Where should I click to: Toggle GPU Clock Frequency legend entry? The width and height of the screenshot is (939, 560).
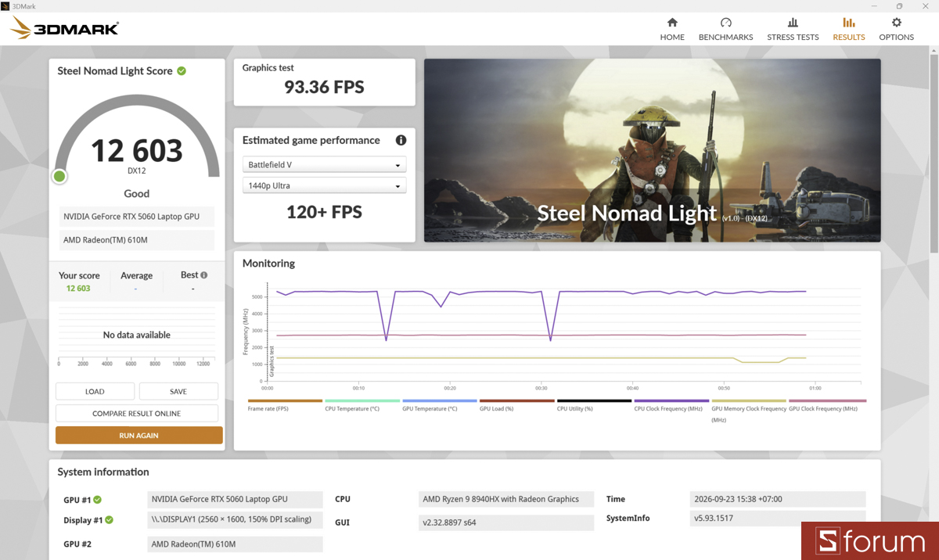coord(826,404)
